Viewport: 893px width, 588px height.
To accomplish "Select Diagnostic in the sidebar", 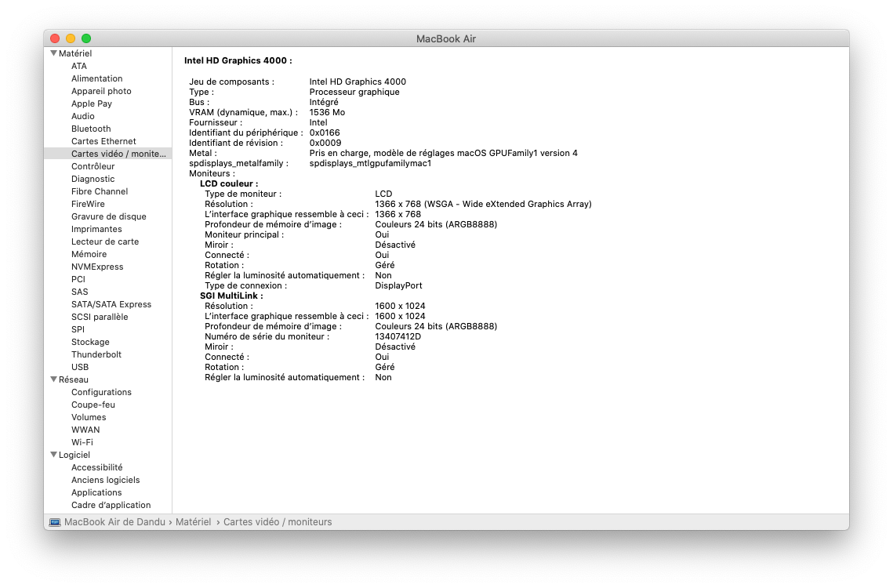I will pyautogui.click(x=93, y=179).
